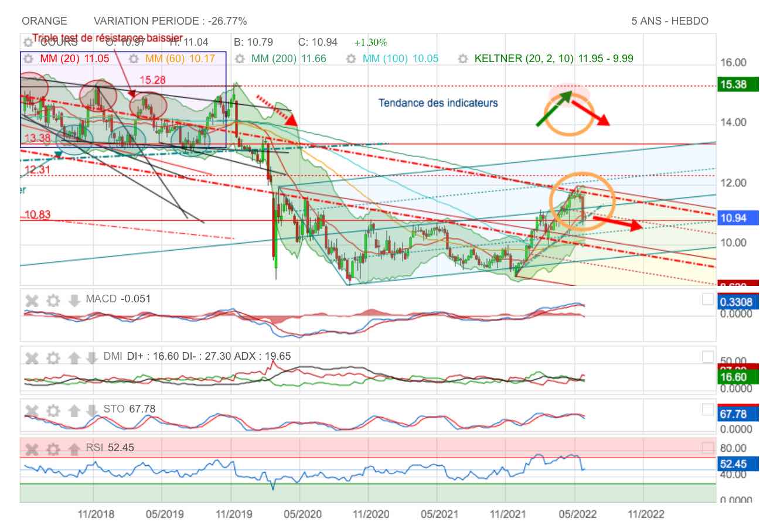The width and height of the screenshot is (763, 532).
Task: Click the 05/2019 date on time axis
Action: pos(165,514)
